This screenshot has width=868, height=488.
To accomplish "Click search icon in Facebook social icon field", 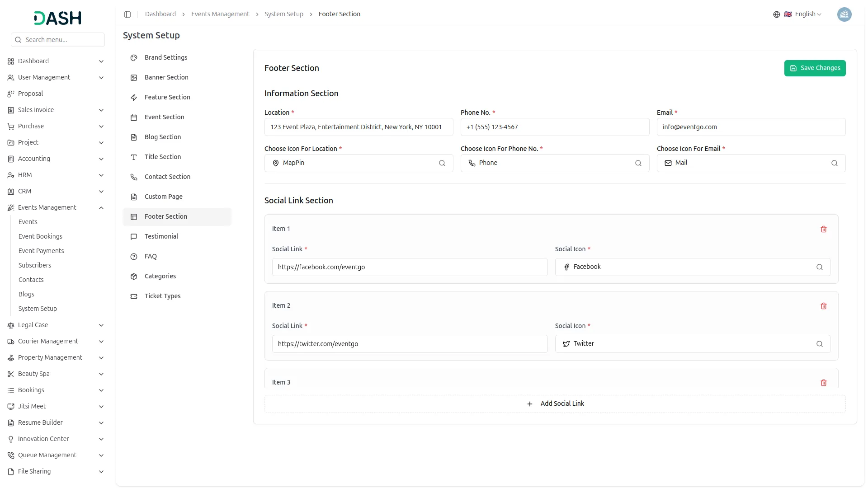I will (x=819, y=267).
